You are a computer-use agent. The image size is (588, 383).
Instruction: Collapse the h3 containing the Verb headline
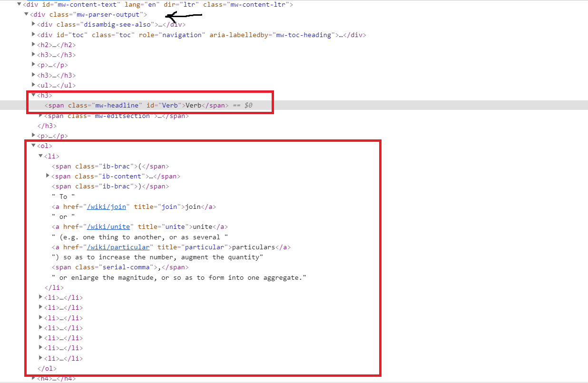point(33,95)
